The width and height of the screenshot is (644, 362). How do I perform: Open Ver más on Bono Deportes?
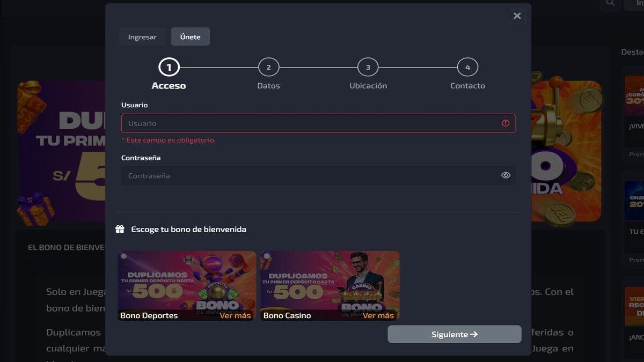pos(235,315)
